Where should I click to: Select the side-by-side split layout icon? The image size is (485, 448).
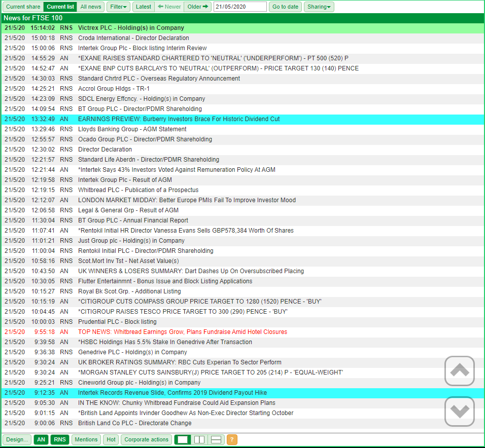[199, 439]
